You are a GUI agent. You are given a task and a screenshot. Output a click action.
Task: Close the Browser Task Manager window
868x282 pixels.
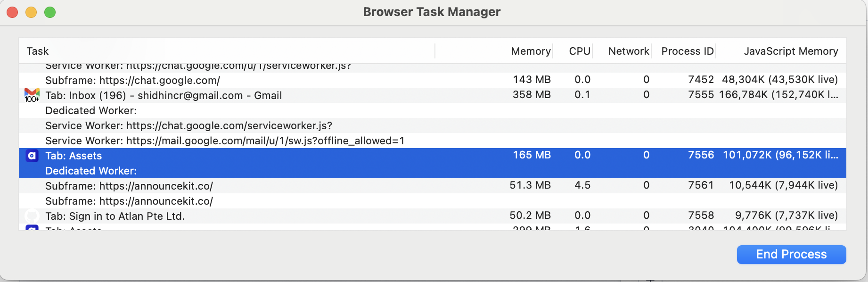coord(13,12)
